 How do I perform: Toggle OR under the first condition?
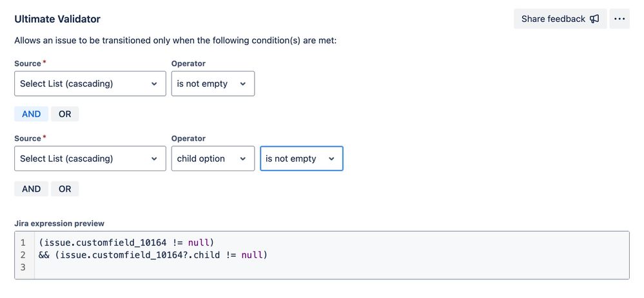click(65, 114)
